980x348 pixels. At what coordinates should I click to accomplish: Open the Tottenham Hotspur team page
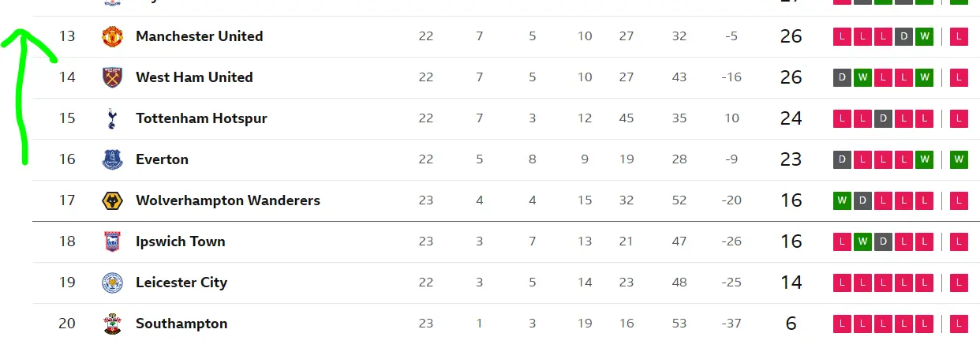pyautogui.click(x=201, y=118)
